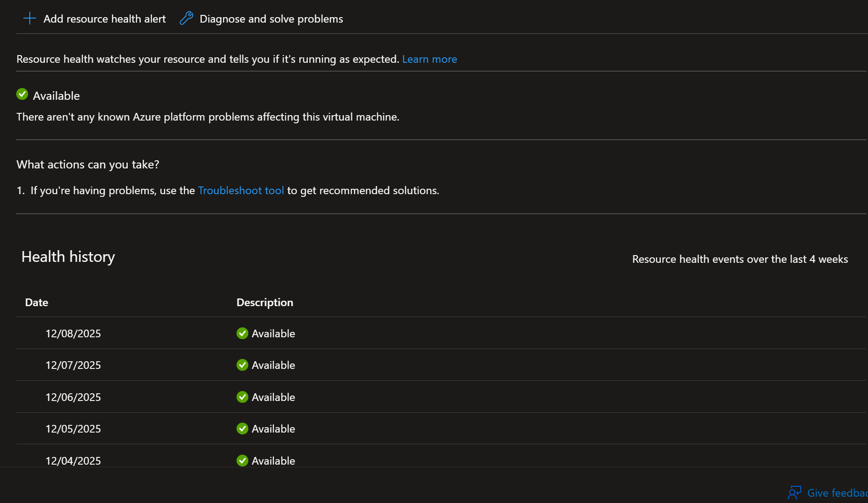This screenshot has width=868, height=503.
Task: Expand the 12/08/2025 history row
Action: tap(73, 333)
